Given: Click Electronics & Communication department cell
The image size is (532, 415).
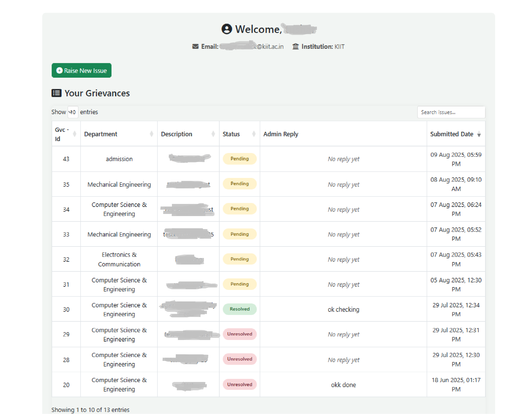Looking at the screenshot, I should (x=119, y=259).
